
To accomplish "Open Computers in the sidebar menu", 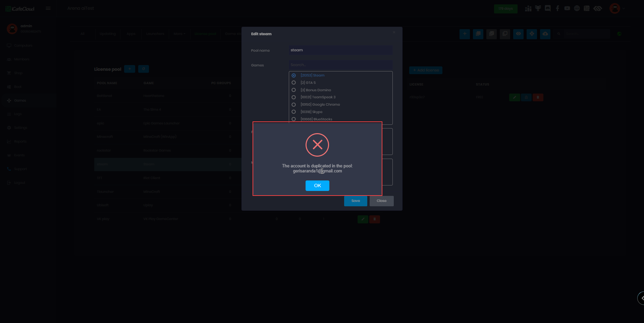I will coord(23,46).
